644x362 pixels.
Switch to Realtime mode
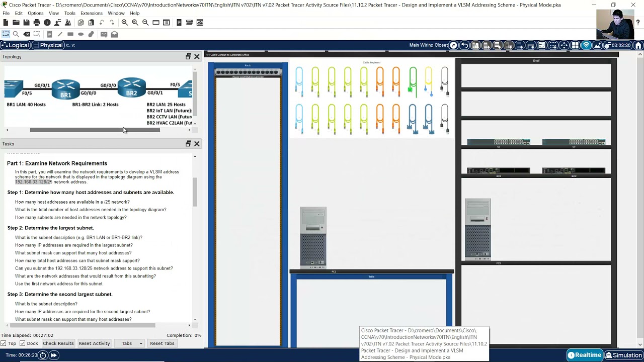(x=585, y=355)
